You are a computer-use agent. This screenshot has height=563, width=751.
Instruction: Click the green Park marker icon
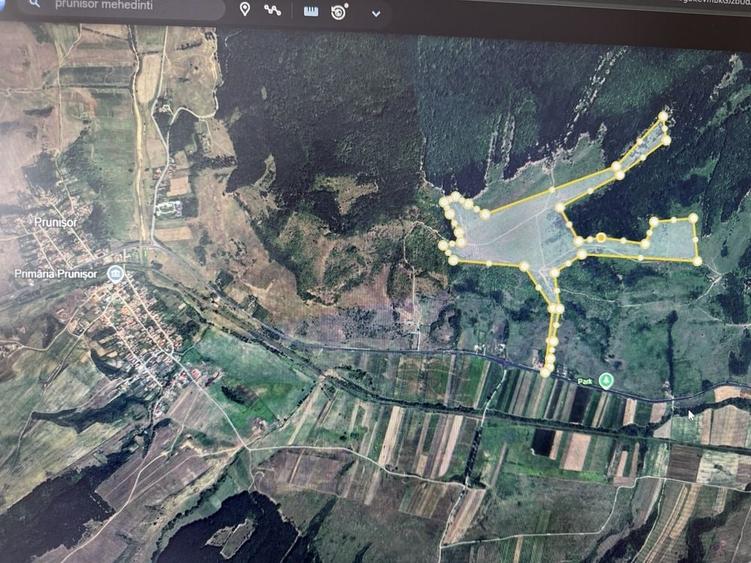click(x=606, y=381)
